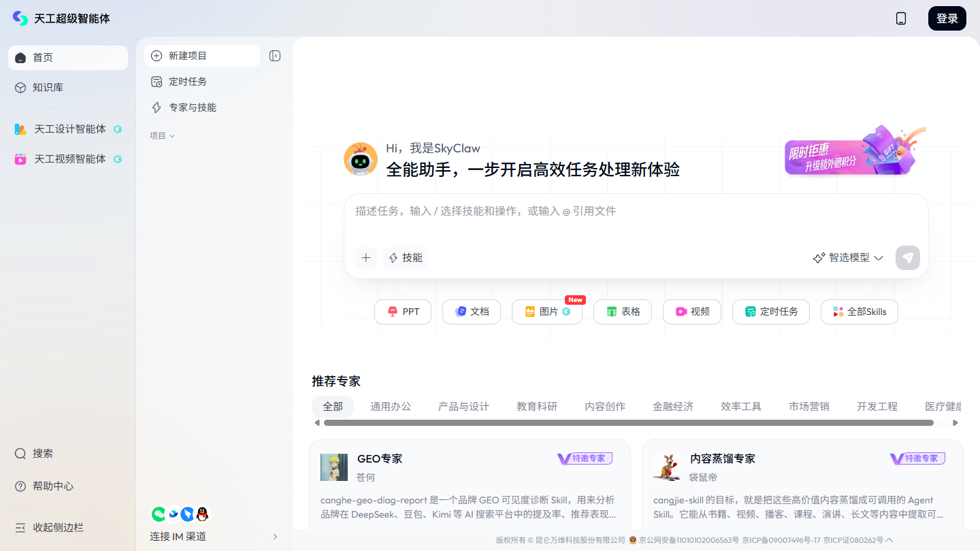This screenshot has width=980, height=551.
Task: Click the mobile phone icon in header
Action: point(901,18)
